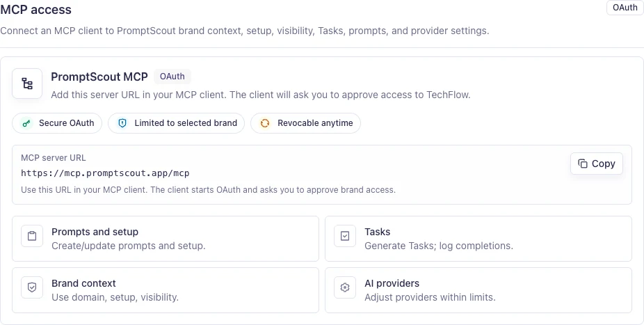Click the MCP access page heading
Viewport: 644px width, 325px height.
tap(35, 10)
